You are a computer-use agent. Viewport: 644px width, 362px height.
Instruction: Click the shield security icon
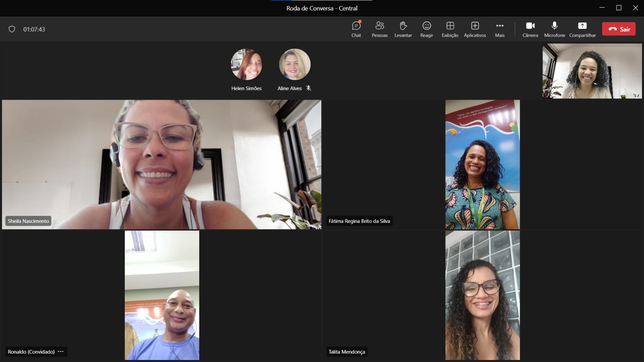tap(12, 29)
